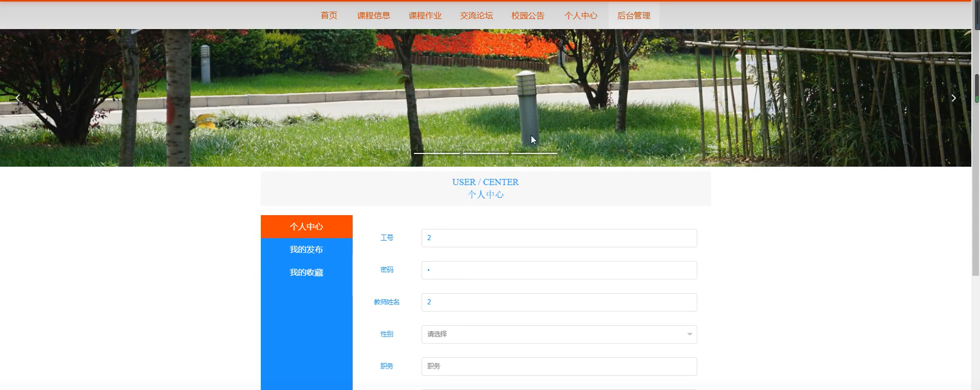Expand the 性别 请选择 dropdown

coord(559,334)
